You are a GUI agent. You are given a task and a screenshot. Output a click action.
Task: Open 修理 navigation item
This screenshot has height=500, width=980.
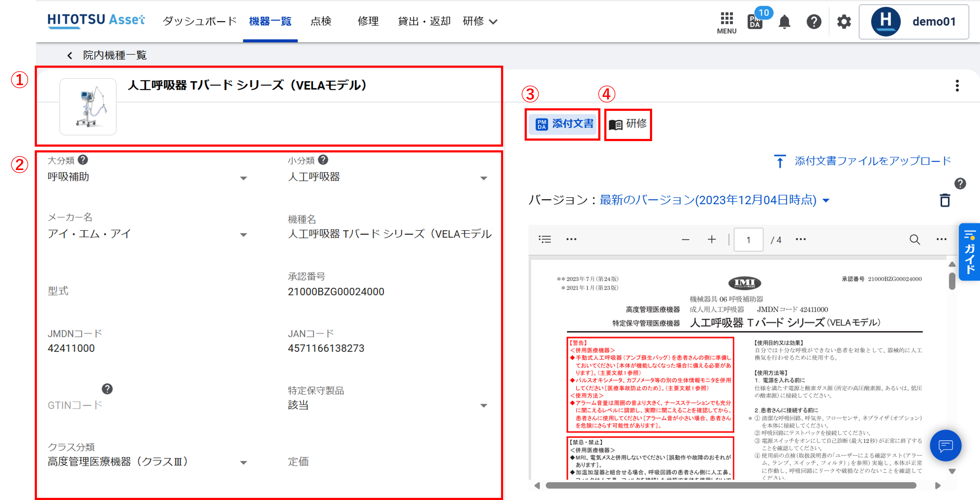pyautogui.click(x=368, y=21)
